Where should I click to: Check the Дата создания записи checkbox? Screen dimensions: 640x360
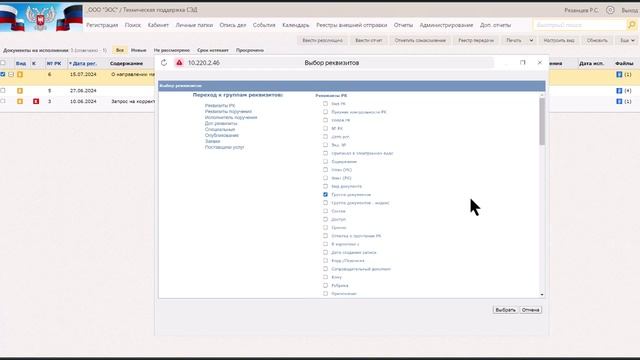(x=325, y=252)
